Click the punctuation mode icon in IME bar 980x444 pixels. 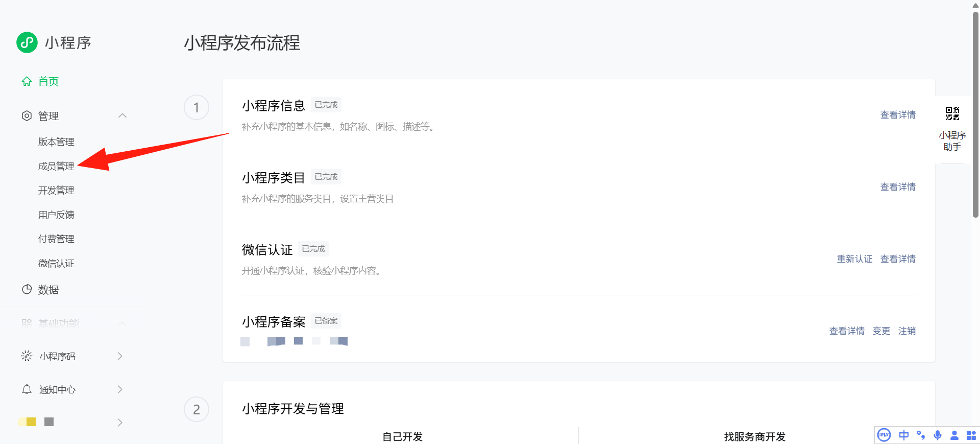921,435
